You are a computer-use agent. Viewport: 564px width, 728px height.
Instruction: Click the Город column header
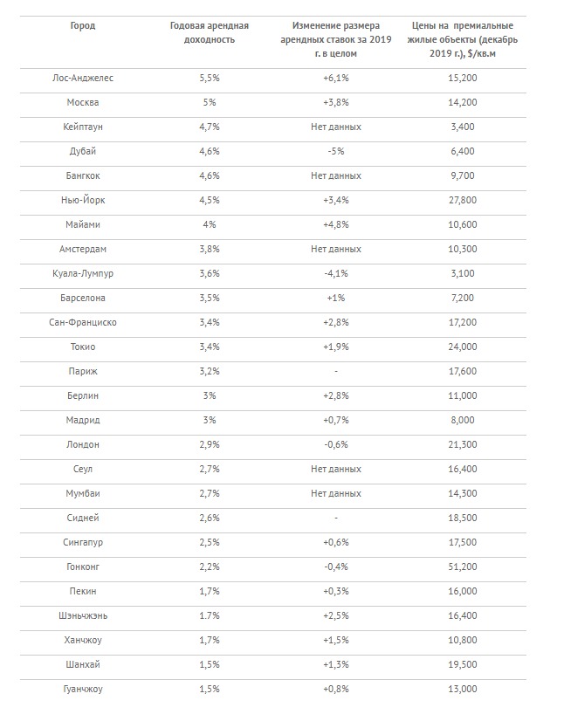tap(83, 26)
